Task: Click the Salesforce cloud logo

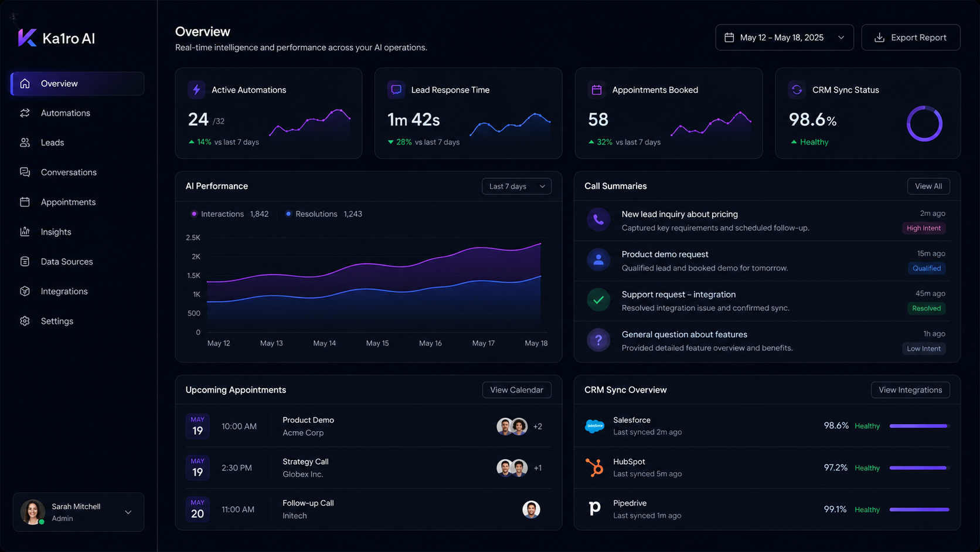Action: tap(594, 426)
